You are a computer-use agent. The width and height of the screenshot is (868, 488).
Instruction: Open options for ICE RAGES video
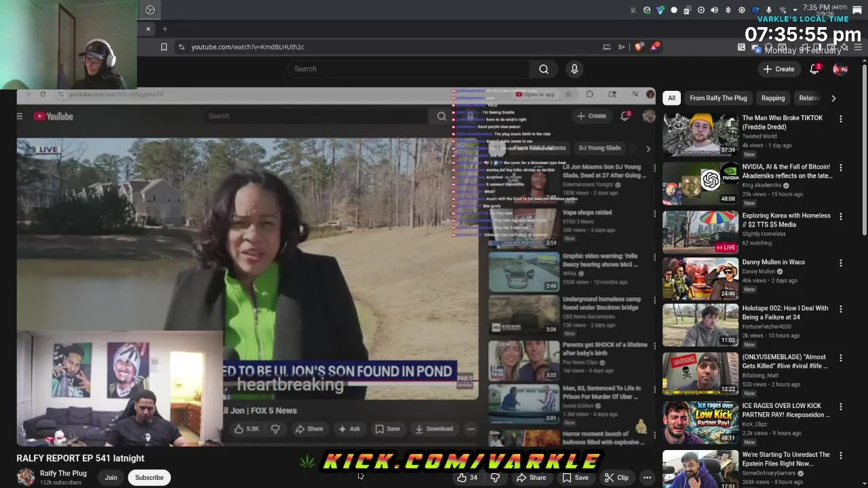point(841,407)
